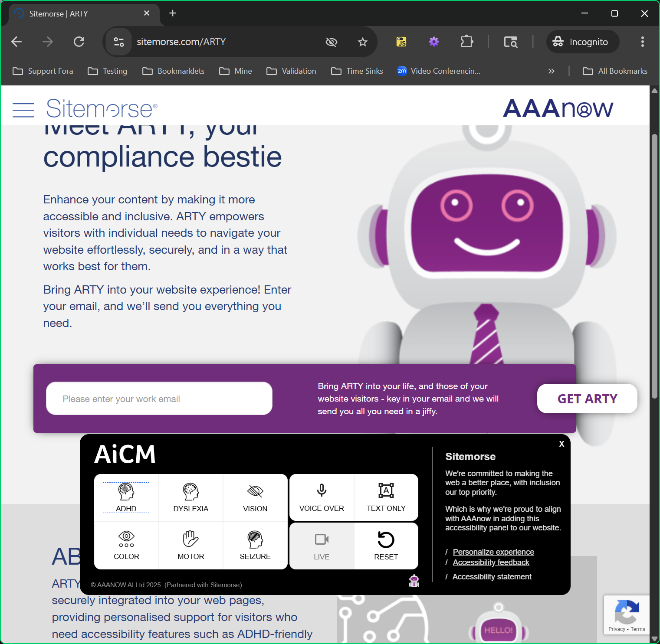The width and height of the screenshot is (660, 644).
Task: Click the work email input field
Action: (x=159, y=399)
